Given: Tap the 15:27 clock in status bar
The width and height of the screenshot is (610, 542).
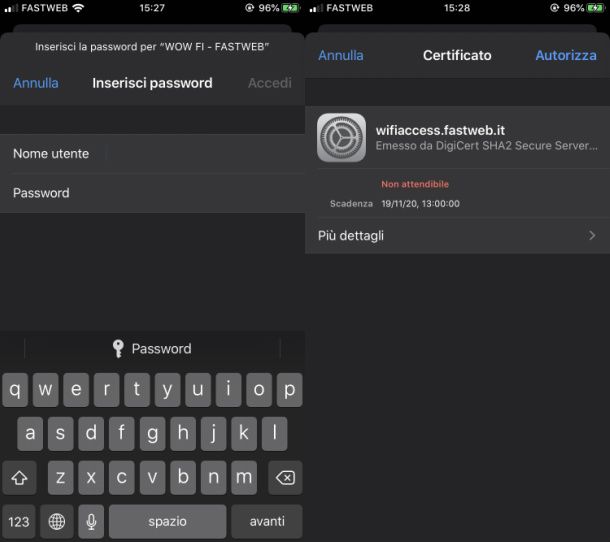Looking at the screenshot, I should tap(152, 8).
